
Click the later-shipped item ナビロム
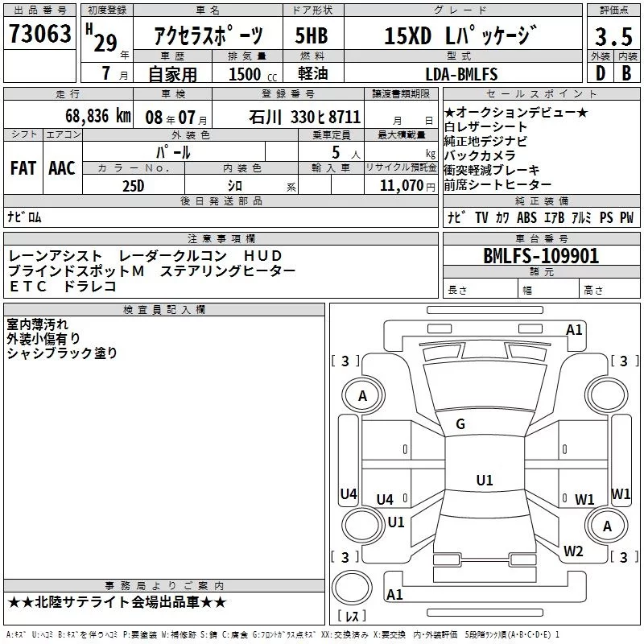24,217
